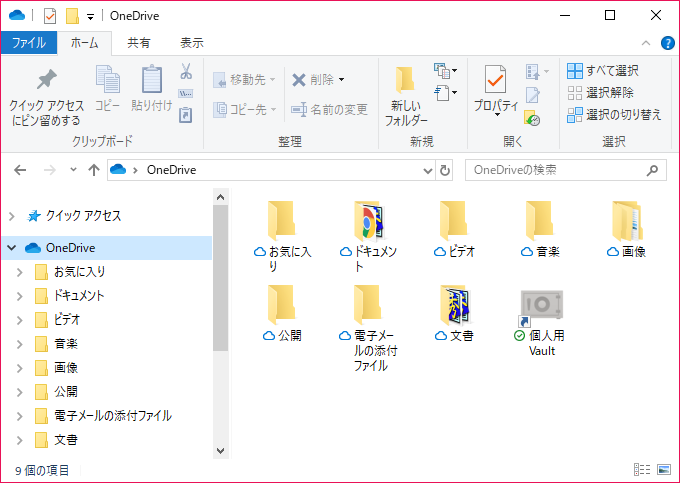Invert selection with 選択の切り替え
The image size is (680, 483).
click(x=614, y=115)
